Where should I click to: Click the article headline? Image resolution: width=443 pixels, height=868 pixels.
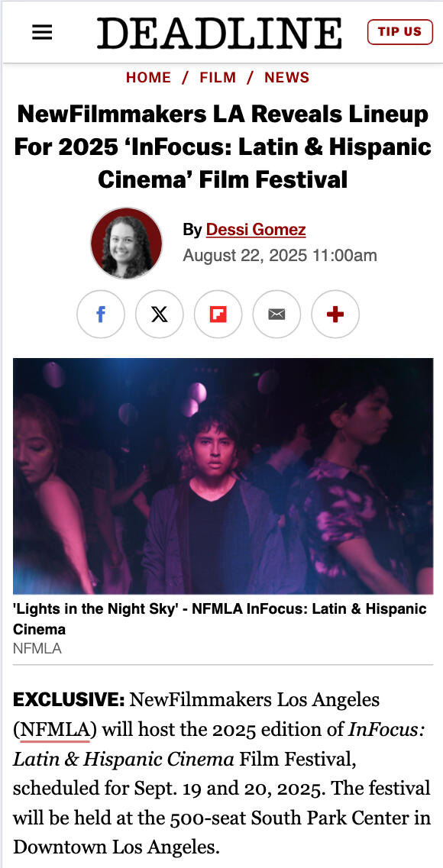pyautogui.click(x=222, y=147)
